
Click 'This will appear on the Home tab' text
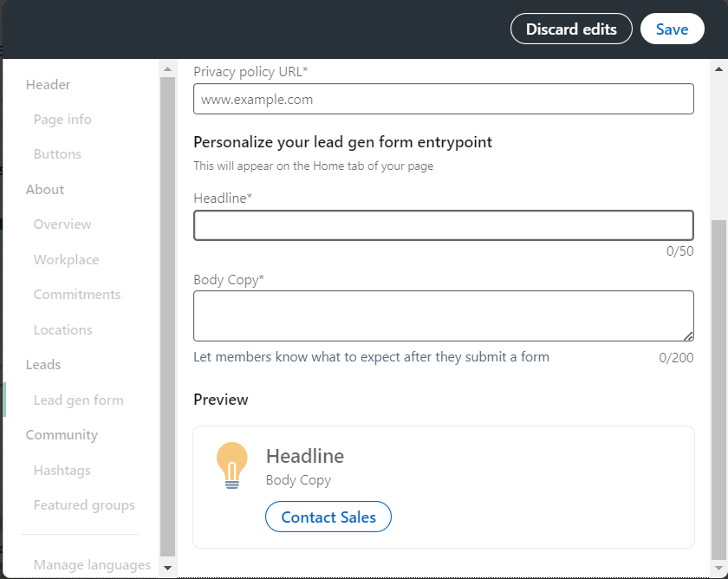pos(314,166)
